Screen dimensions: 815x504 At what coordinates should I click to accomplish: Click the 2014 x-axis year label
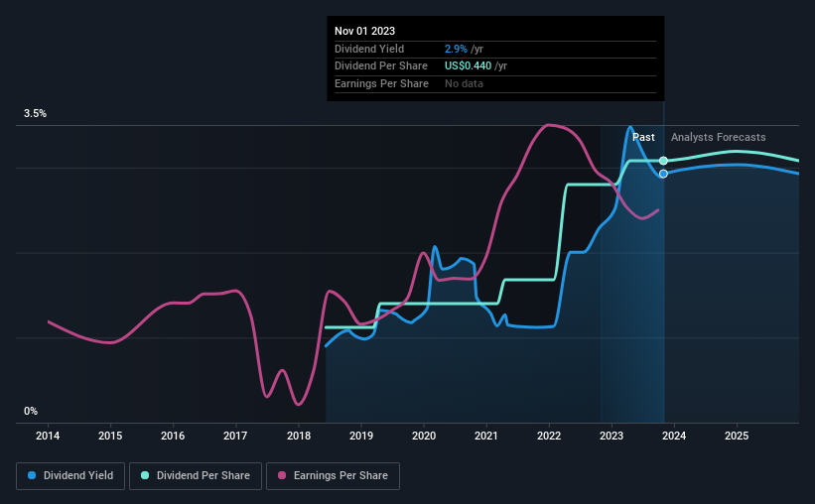coord(48,436)
